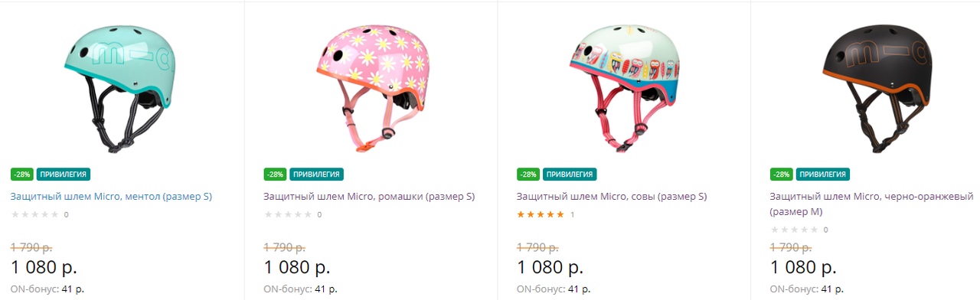Screen dimensions: 980x300
Task: Open link Защитный шлем Micro, черно-оранжевый
Action: [871, 204]
